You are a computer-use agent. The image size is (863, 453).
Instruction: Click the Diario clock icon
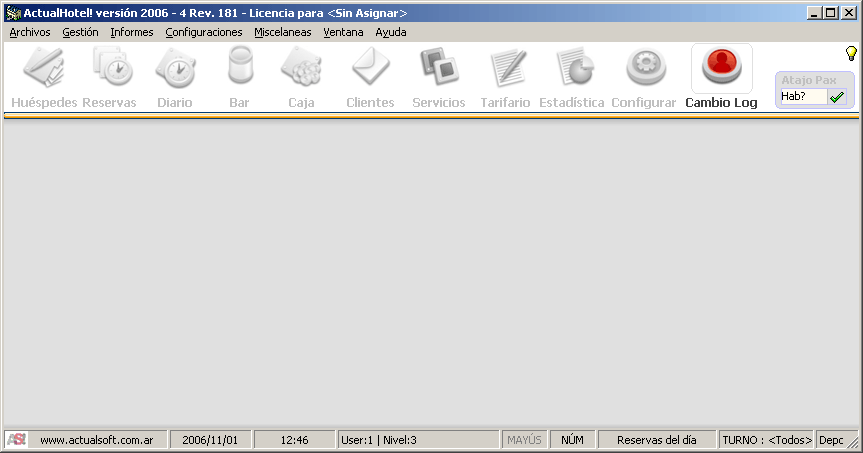pos(175,70)
